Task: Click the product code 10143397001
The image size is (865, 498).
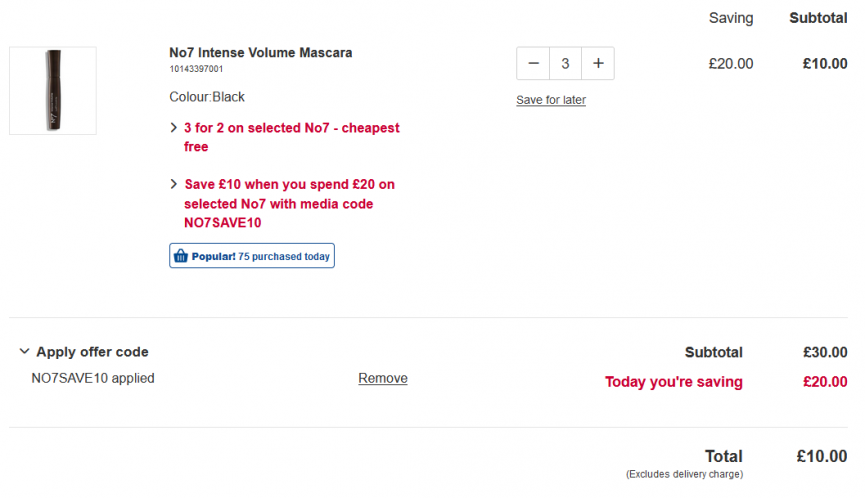Action: (x=196, y=69)
